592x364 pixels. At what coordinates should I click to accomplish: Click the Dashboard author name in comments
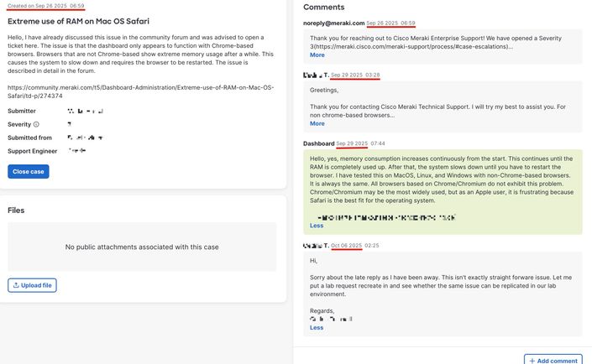point(318,143)
